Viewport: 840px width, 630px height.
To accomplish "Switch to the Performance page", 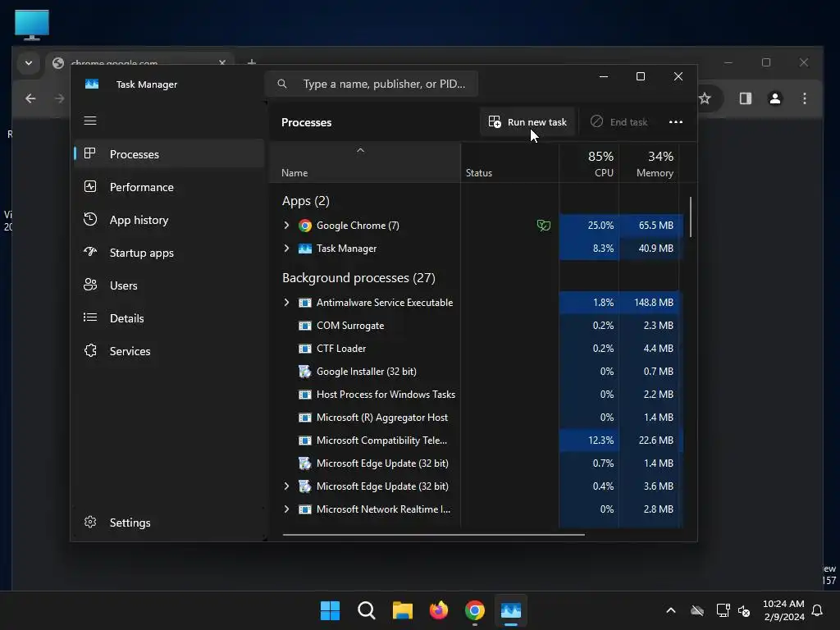I will tap(169, 187).
